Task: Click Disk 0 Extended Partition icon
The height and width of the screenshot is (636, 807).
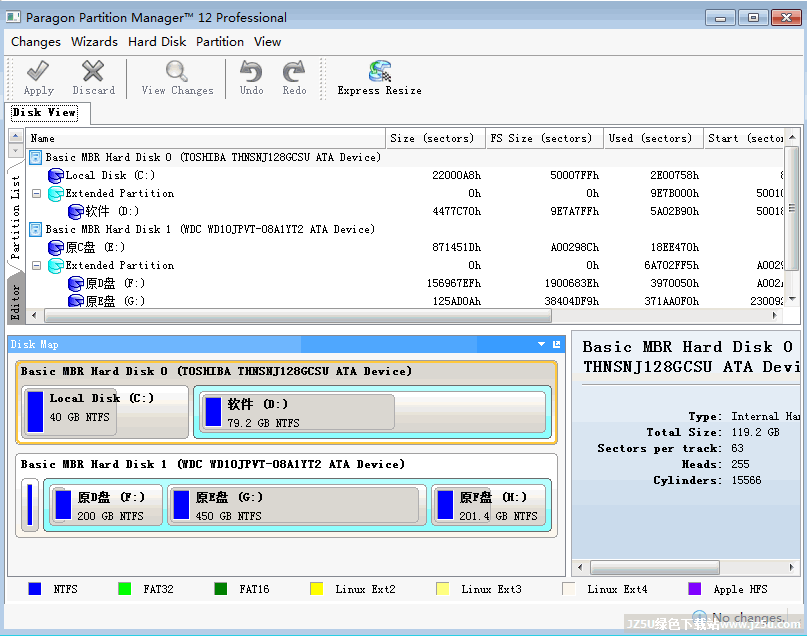Action: pos(56,193)
